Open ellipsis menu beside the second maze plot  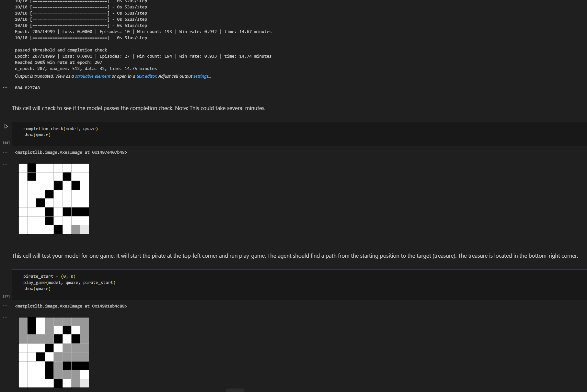5,318
